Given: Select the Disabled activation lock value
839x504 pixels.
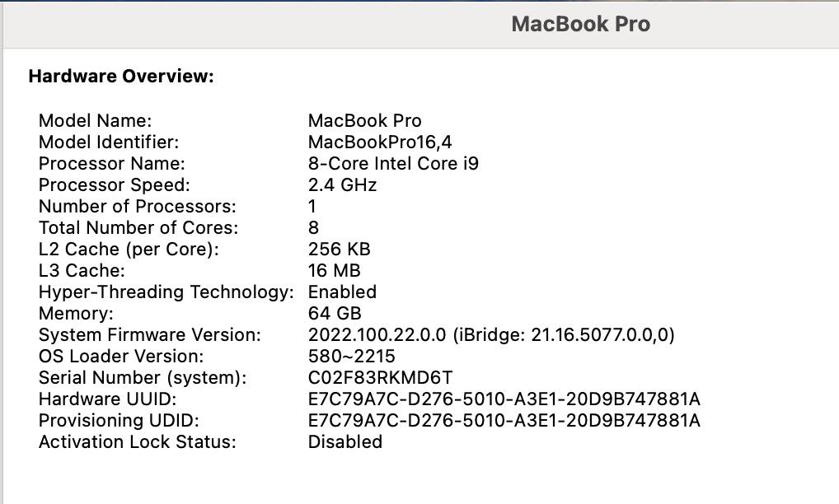Looking at the screenshot, I should click(345, 442).
